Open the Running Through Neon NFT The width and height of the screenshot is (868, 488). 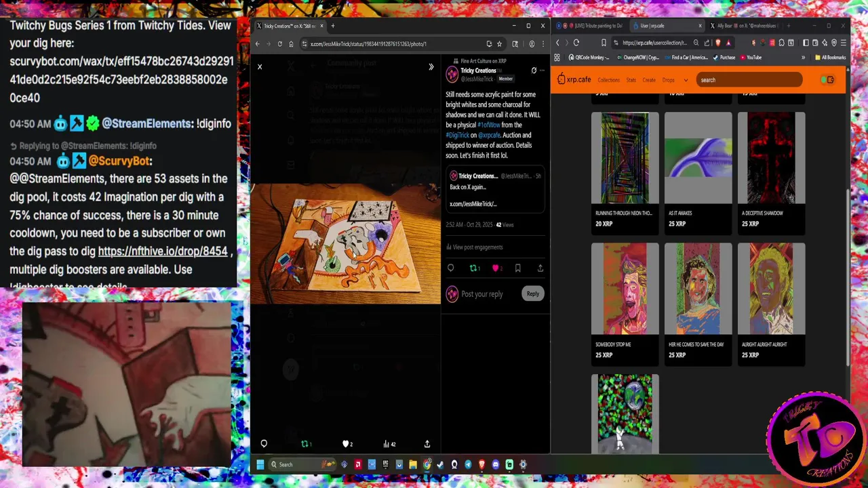[625, 172]
